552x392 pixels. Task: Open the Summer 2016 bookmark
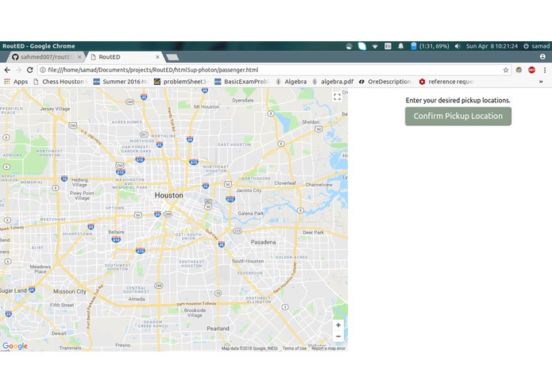[x=120, y=82]
